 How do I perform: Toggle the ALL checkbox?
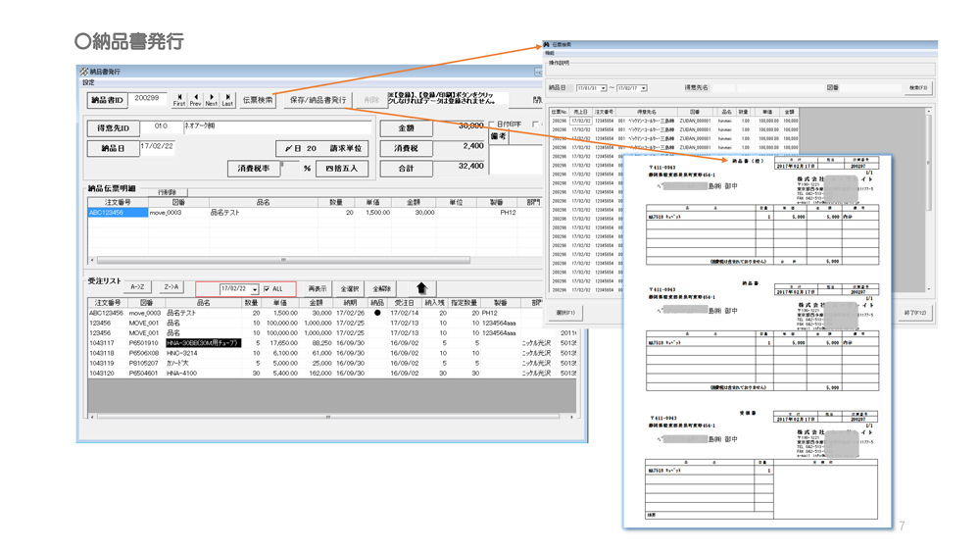coord(267,289)
